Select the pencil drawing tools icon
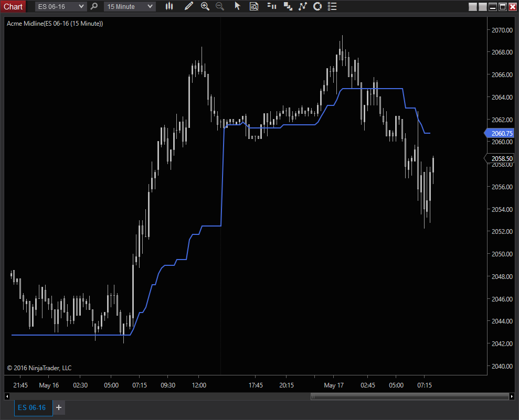The width and height of the screenshot is (519, 420). (x=189, y=6)
